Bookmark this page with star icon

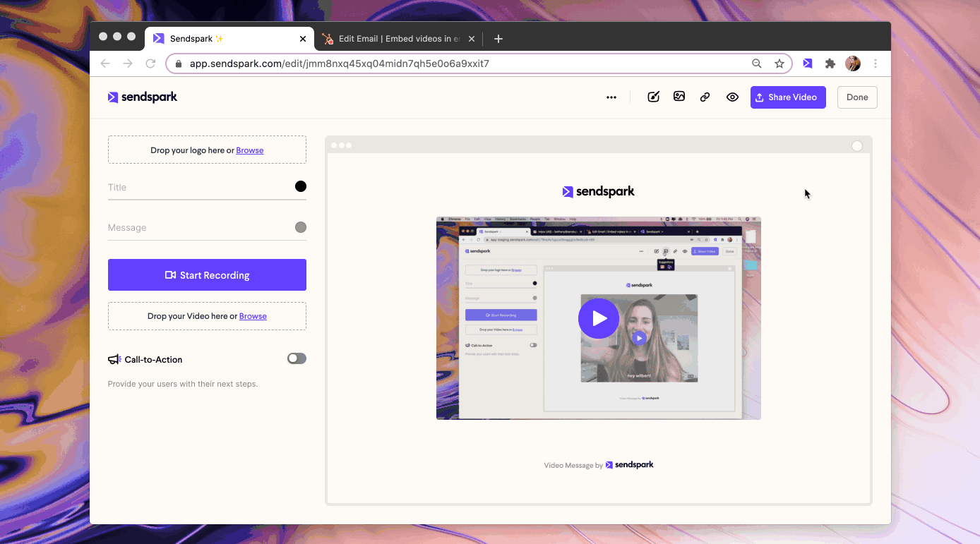(x=779, y=64)
